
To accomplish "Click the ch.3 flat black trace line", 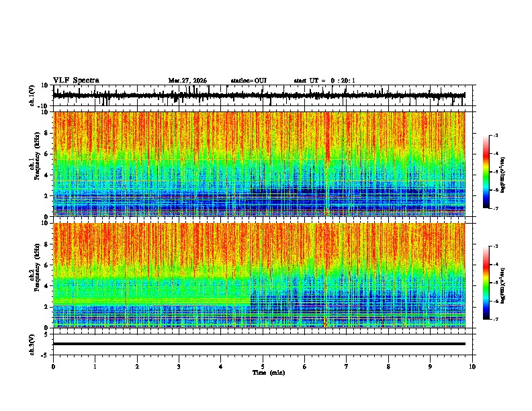I will click(259, 344).
